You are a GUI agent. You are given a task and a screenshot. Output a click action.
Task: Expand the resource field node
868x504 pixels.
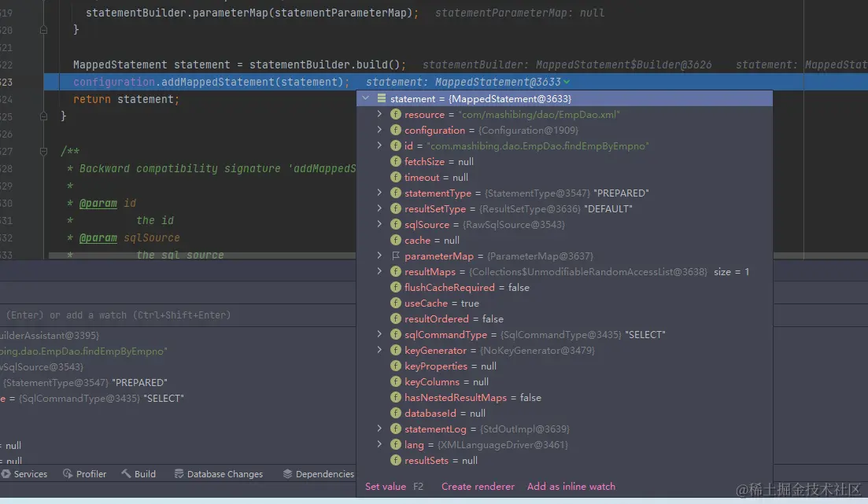[379, 114]
